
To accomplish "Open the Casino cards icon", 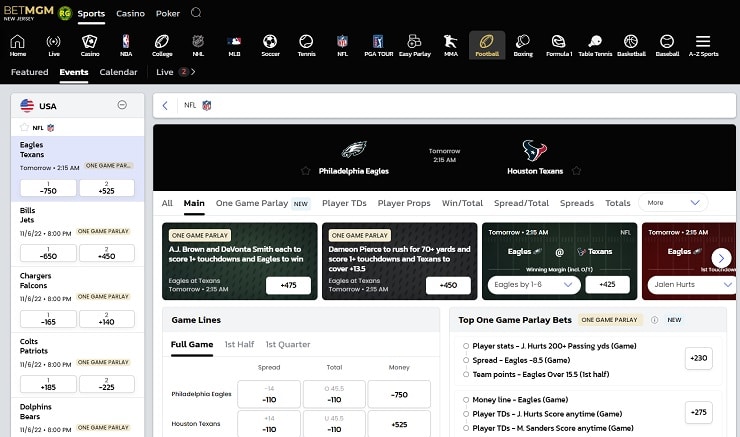I will (x=90, y=45).
